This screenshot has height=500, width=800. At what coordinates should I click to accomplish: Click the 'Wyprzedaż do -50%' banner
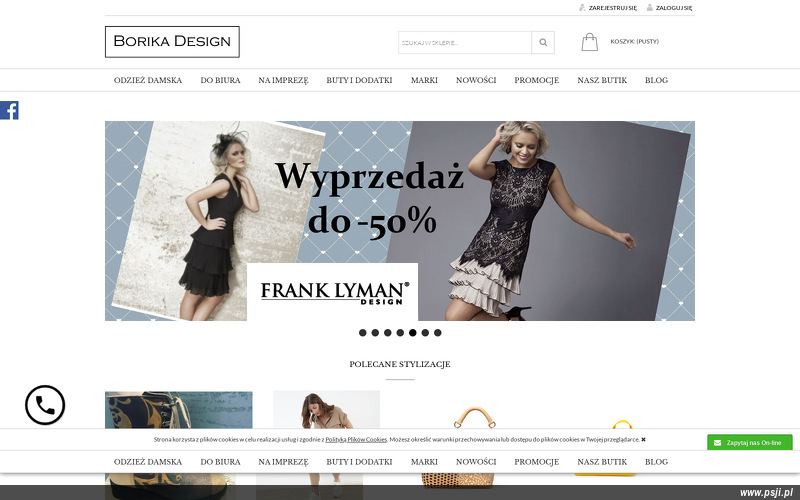tap(400, 221)
